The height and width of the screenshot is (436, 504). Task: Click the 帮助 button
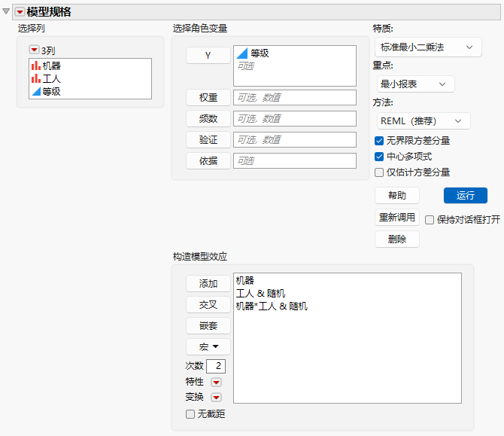397,195
